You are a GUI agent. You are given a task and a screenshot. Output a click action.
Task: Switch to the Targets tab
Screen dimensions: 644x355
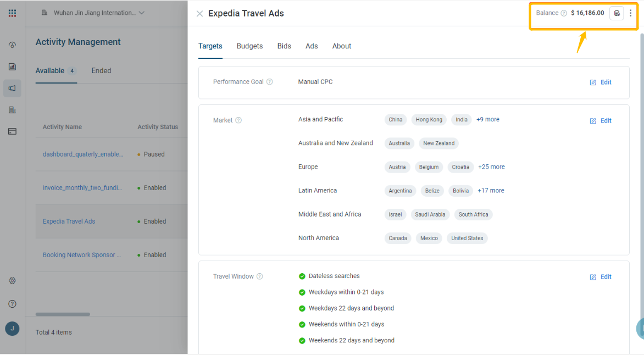tap(210, 46)
